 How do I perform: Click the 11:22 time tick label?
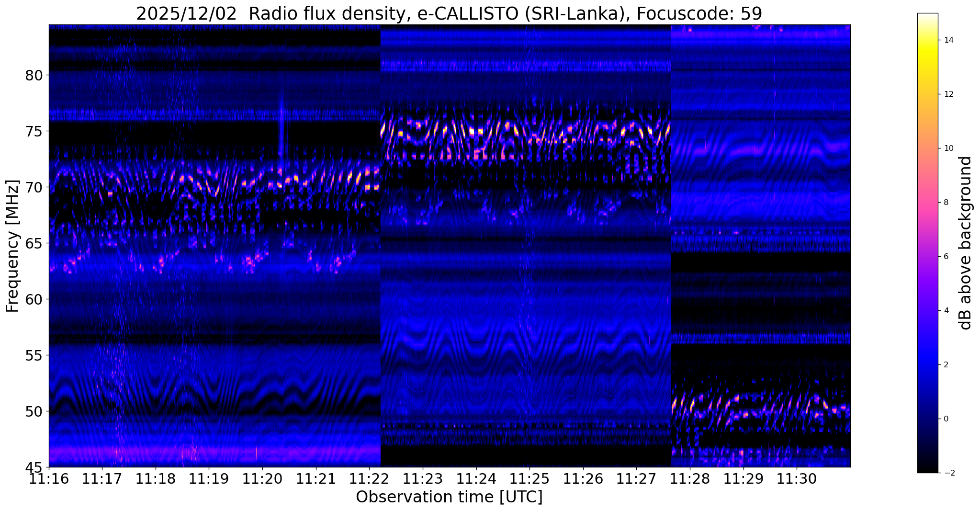[369, 478]
